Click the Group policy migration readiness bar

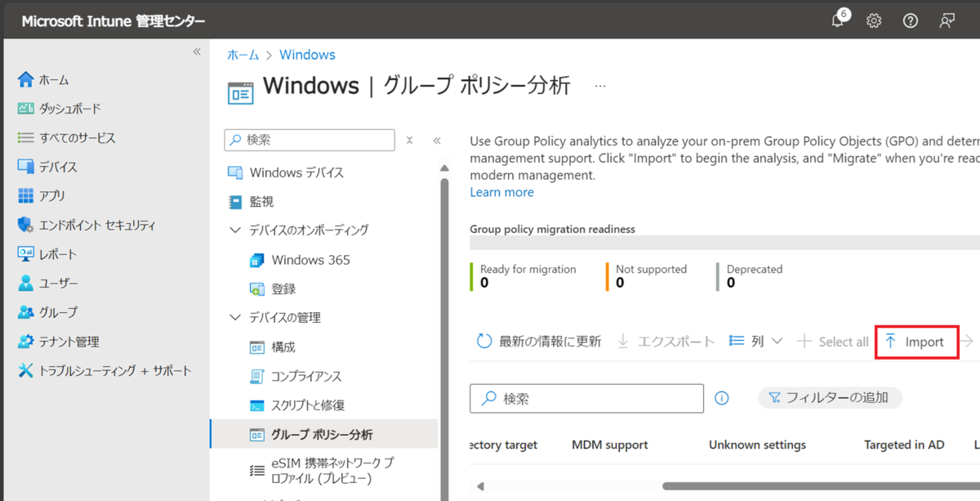tap(724, 243)
